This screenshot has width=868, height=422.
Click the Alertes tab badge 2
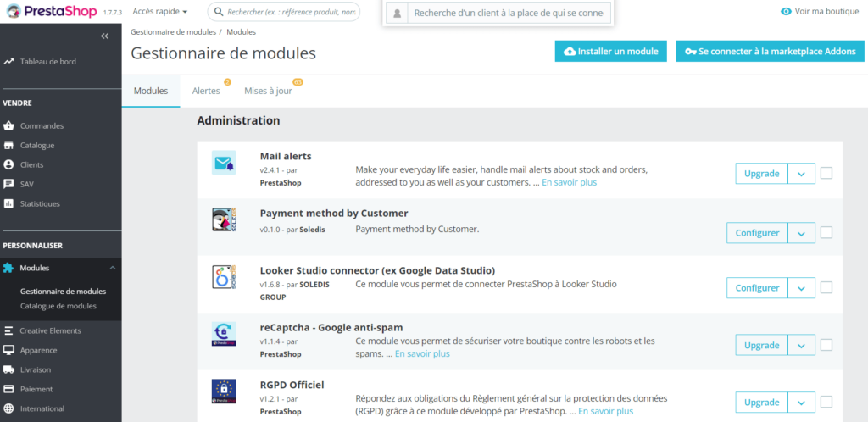tap(227, 82)
